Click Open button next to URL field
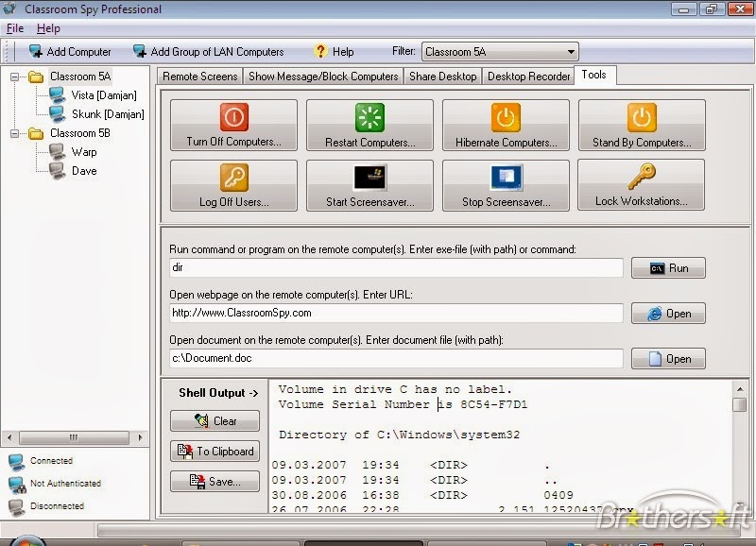756x546 pixels. click(x=668, y=314)
